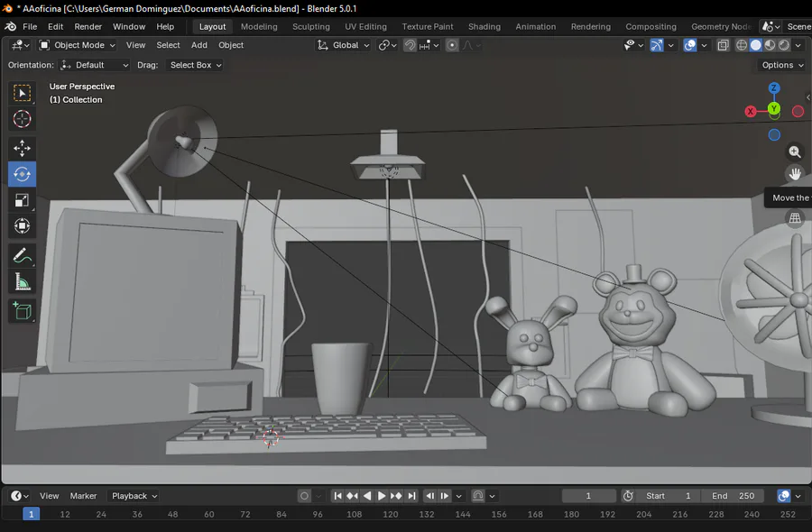Open the Drag Select Box dropdown
The image size is (812, 532).
[194, 65]
